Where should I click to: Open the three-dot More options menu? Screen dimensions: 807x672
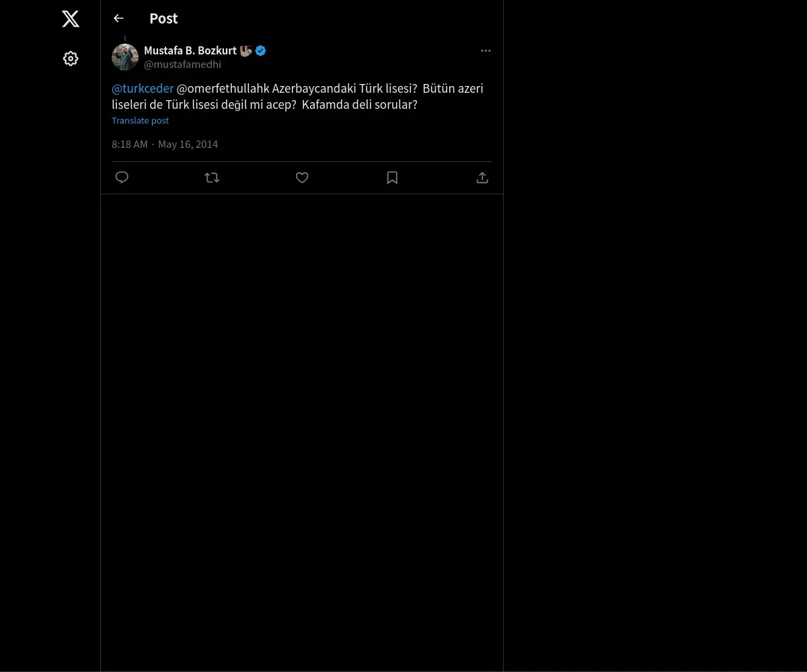point(486,50)
